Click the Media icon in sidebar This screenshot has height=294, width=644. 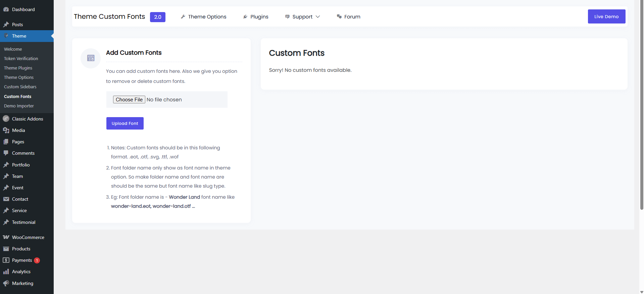click(x=6, y=130)
